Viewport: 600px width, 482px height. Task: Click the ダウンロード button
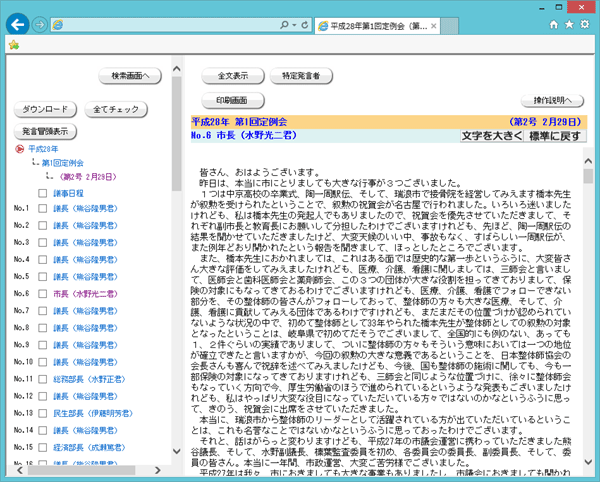(45, 109)
